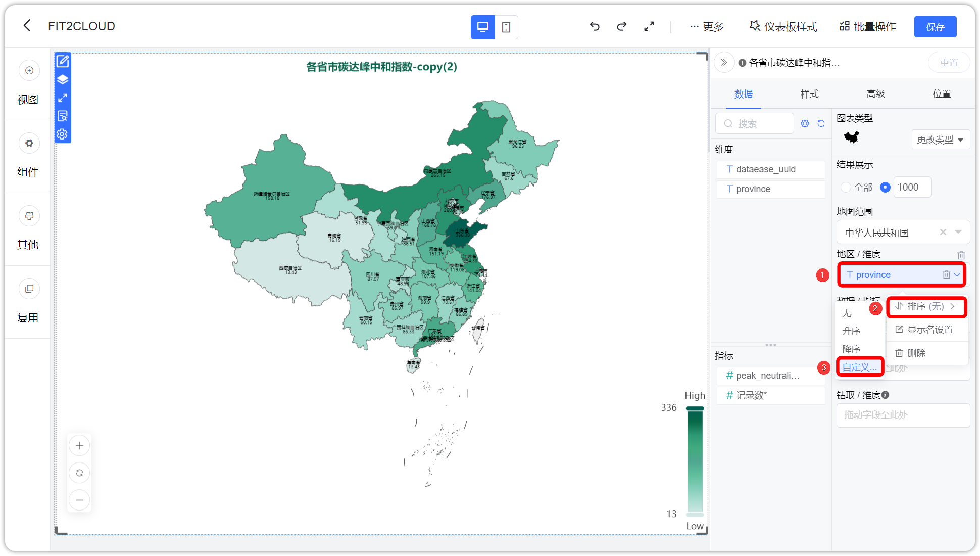
Task: Click the China map chart type icon
Action: (x=852, y=137)
